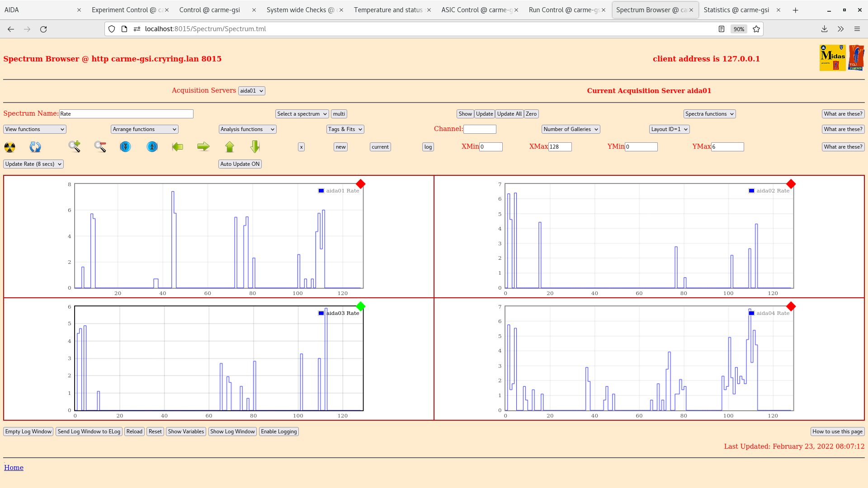Open the Update Rate (8 secs) dropdown
Image resolution: width=868 pixels, height=488 pixels.
(x=33, y=164)
